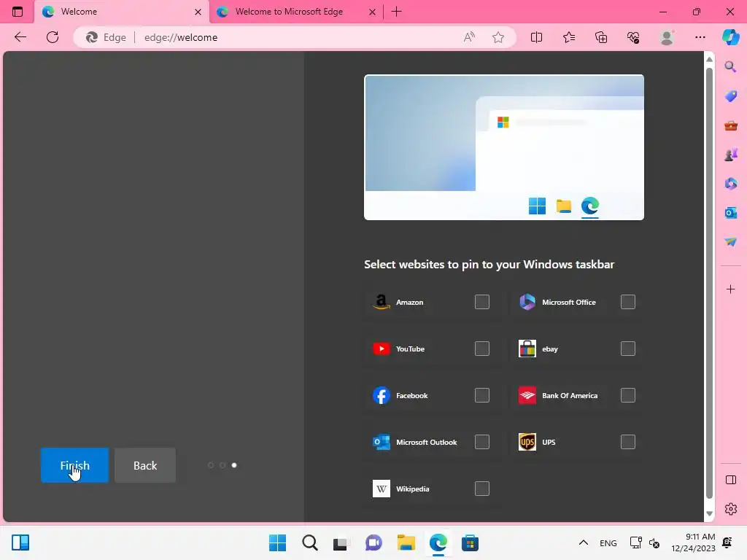
Task: Refresh the welcome page
Action: pyautogui.click(x=53, y=37)
